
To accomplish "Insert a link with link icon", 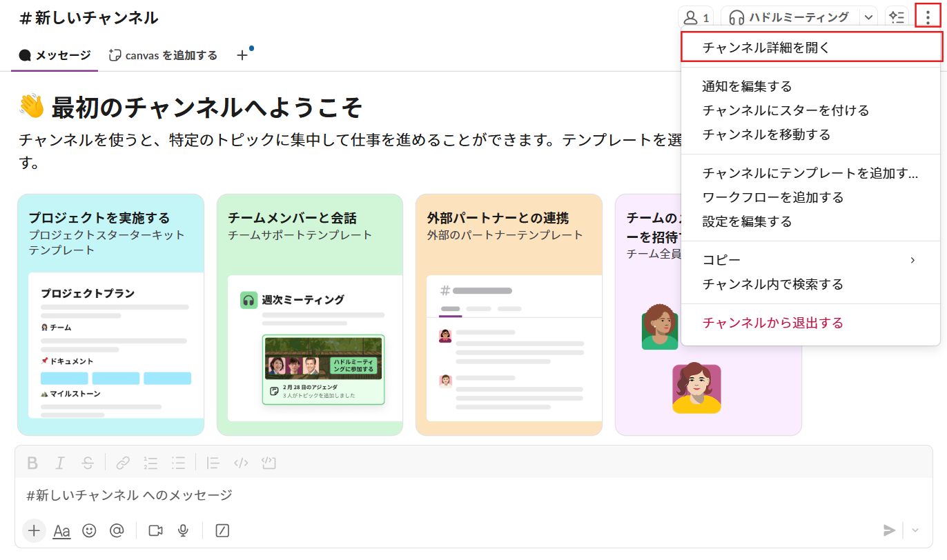I will point(123,463).
